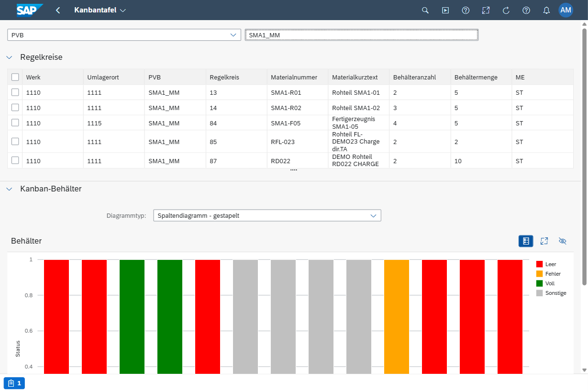
Task: Open notifications bell
Action: (x=546, y=10)
